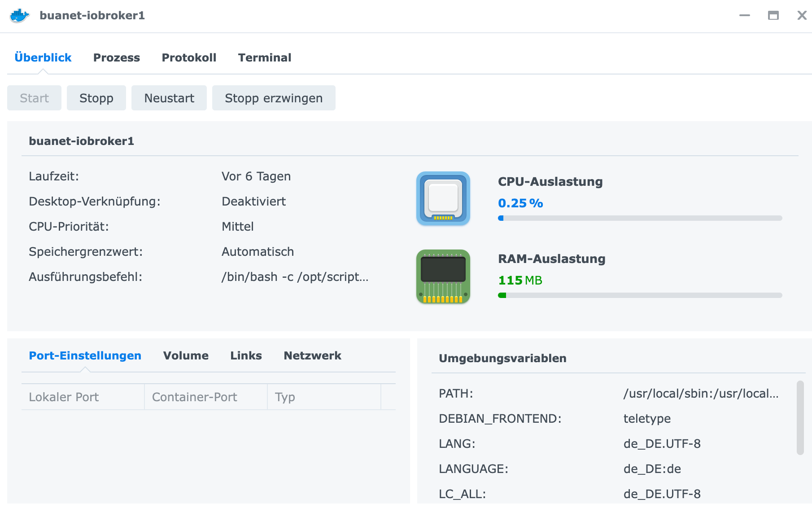The height and width of the screenshot is (508, 812).
Task: Minimize the buanet-iobroker1 window
Action: coord(745,16)
